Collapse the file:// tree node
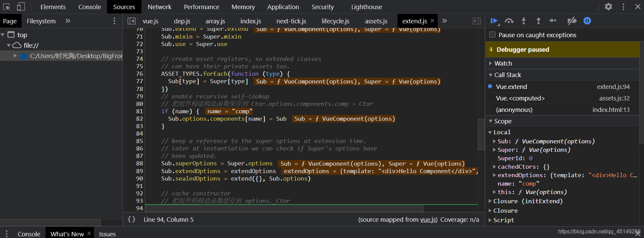Viewport: 644px width, 238px height. pos(9,45)
